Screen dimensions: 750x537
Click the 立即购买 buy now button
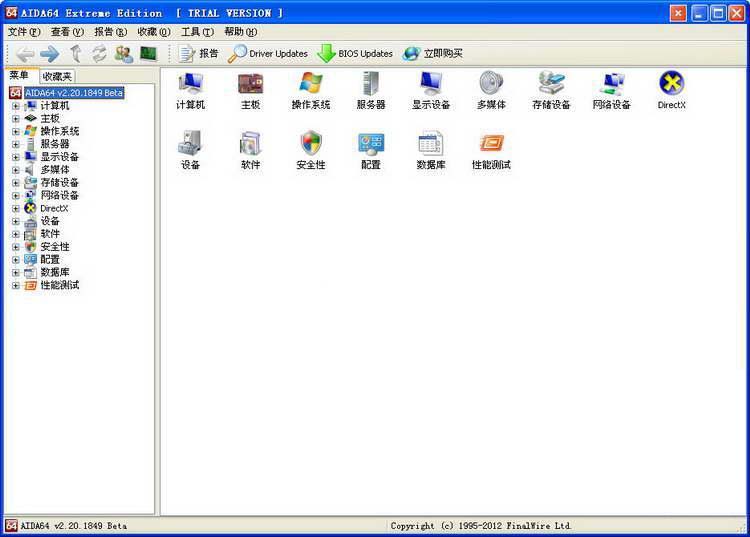[433, 54]
